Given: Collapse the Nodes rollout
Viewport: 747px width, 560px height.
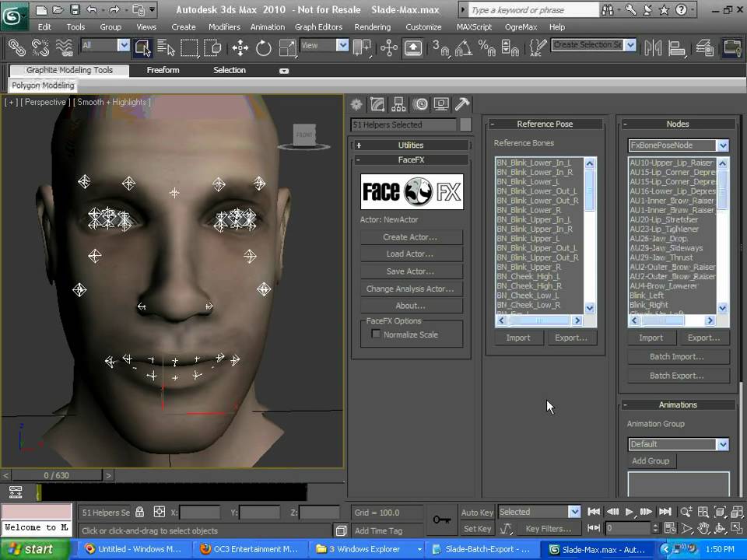Looking at the screenshot, I should coord(678,124).
